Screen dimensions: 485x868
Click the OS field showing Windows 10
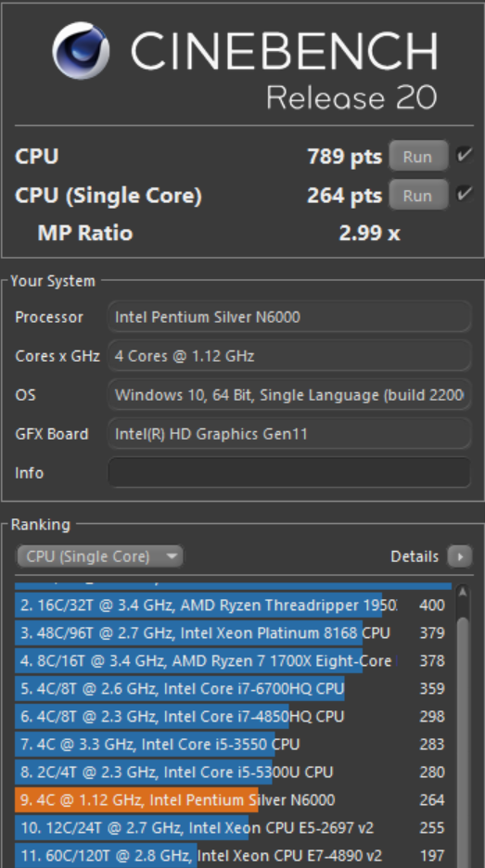point(289,395)
